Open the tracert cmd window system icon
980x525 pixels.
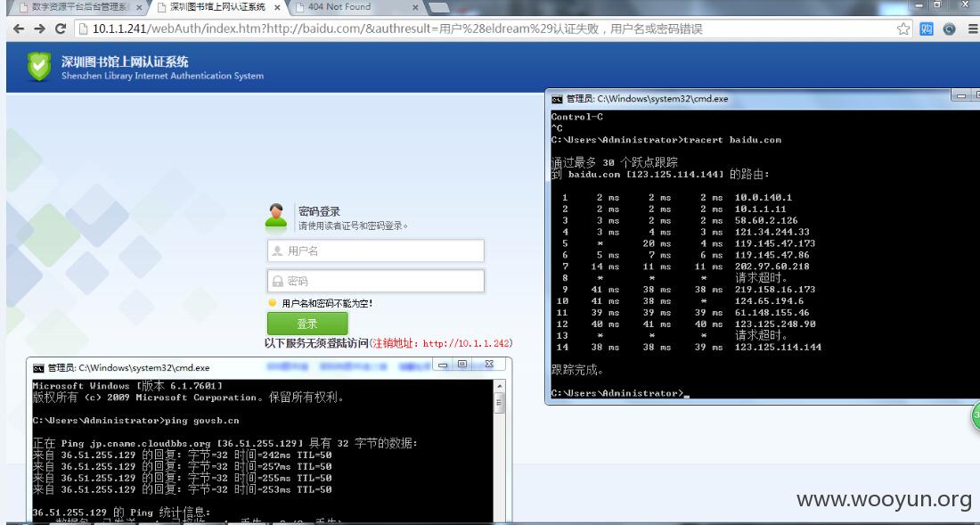coord(556,99)
